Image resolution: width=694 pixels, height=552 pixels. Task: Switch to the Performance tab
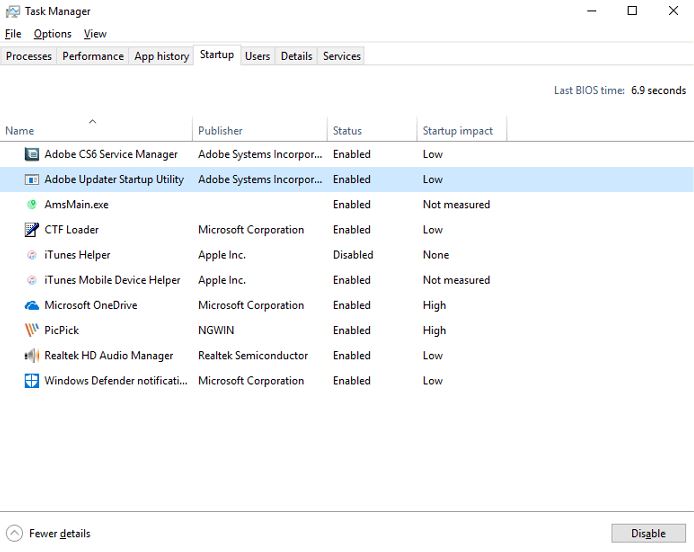[93, 56]
